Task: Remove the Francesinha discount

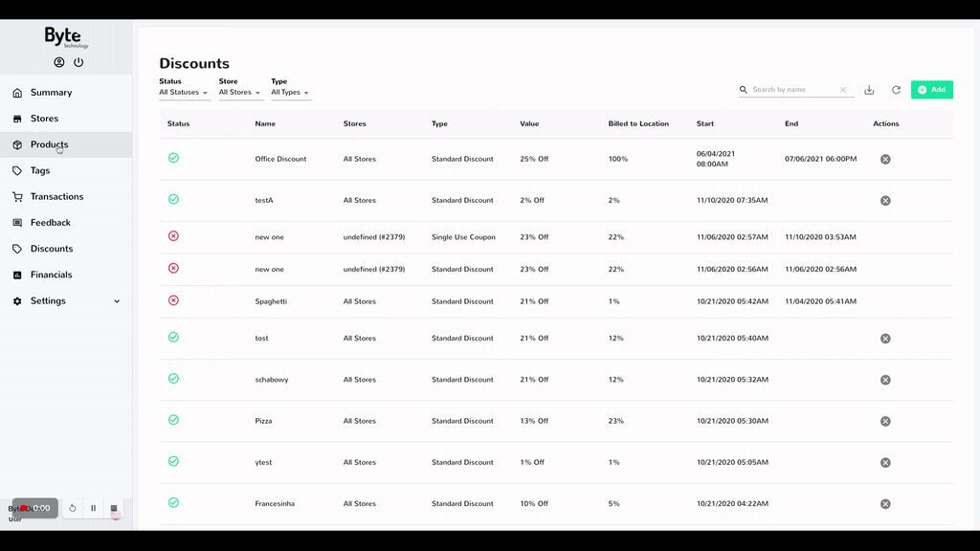Action: click(885, 504)
